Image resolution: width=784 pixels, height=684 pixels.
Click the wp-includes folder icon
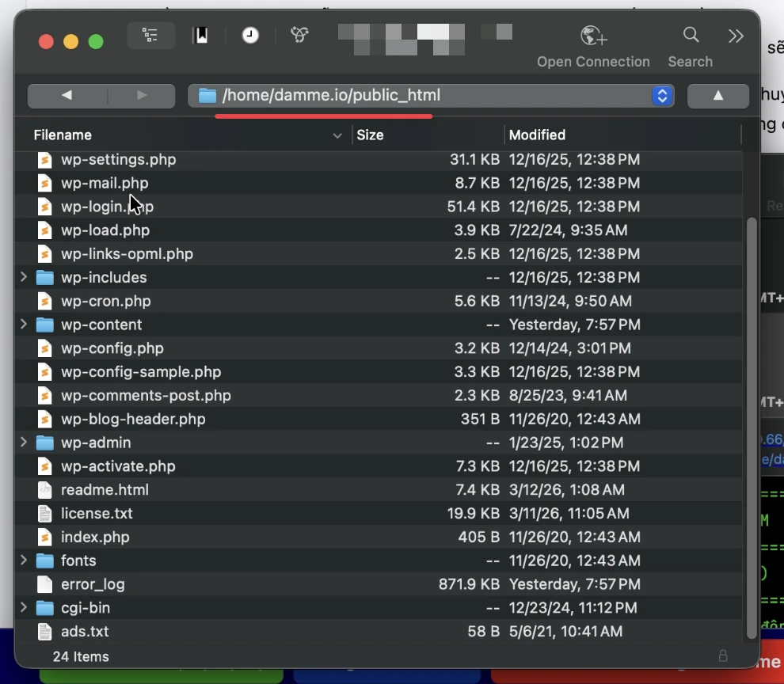point(44,278)
